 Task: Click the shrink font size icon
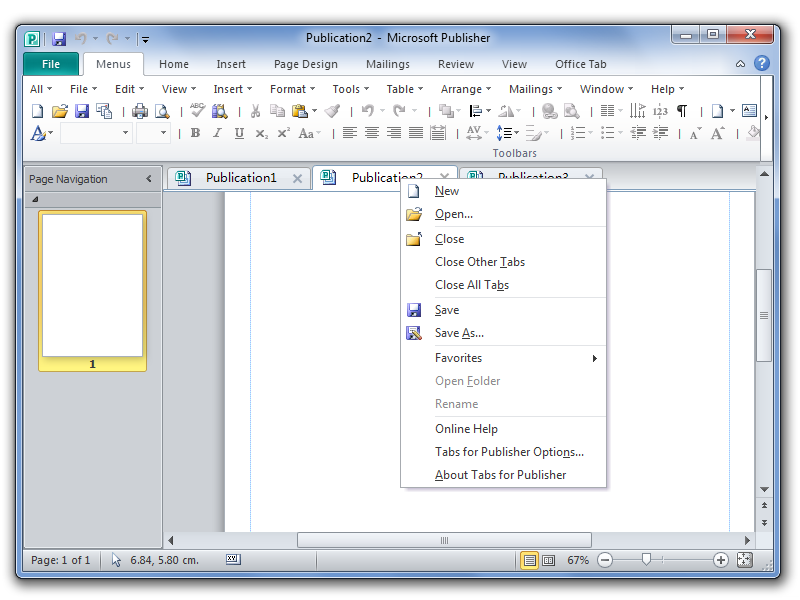[695, 134]
